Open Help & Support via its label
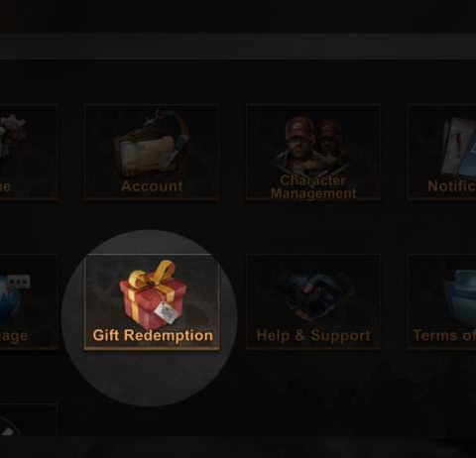Viewport: 476px width, 458px height. point(313,335)
